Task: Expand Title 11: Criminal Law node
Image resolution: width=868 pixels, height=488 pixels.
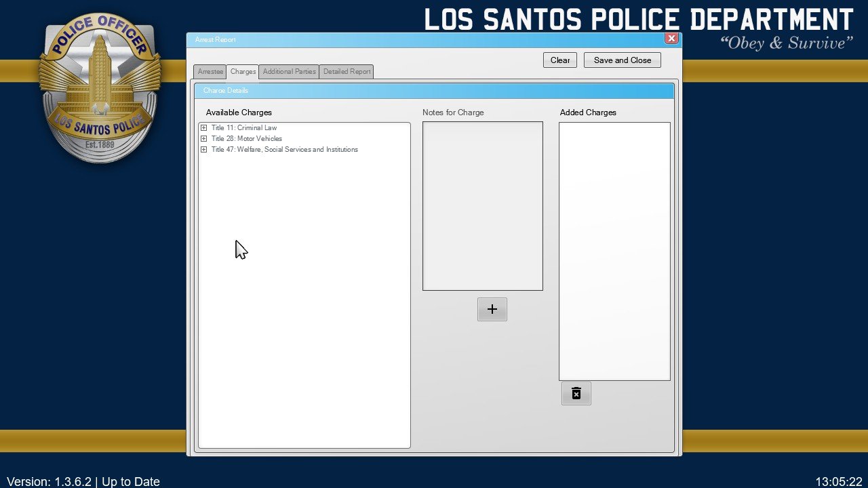Action: [x=203, y=128]
